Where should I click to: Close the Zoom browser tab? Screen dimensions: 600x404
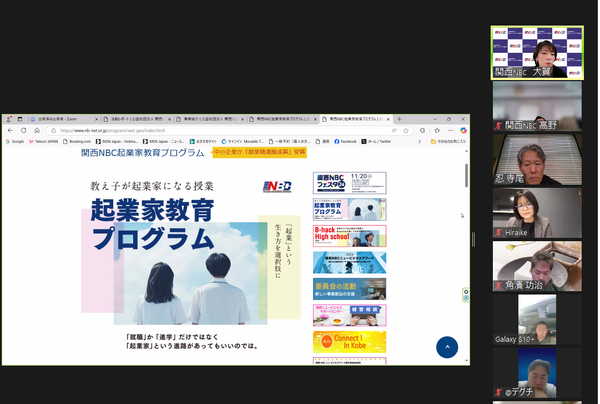[96, 119]
